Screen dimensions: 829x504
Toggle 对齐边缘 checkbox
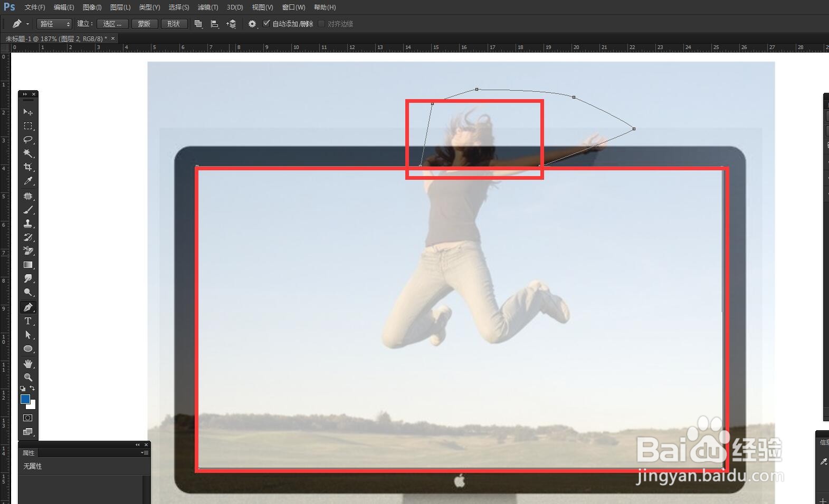tap(321, 24)
